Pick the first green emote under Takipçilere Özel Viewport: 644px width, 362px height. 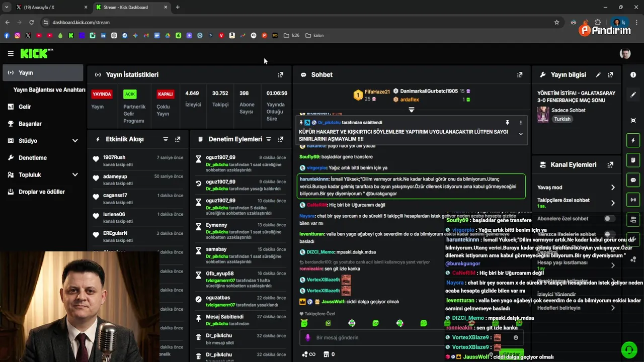[304, 323]
